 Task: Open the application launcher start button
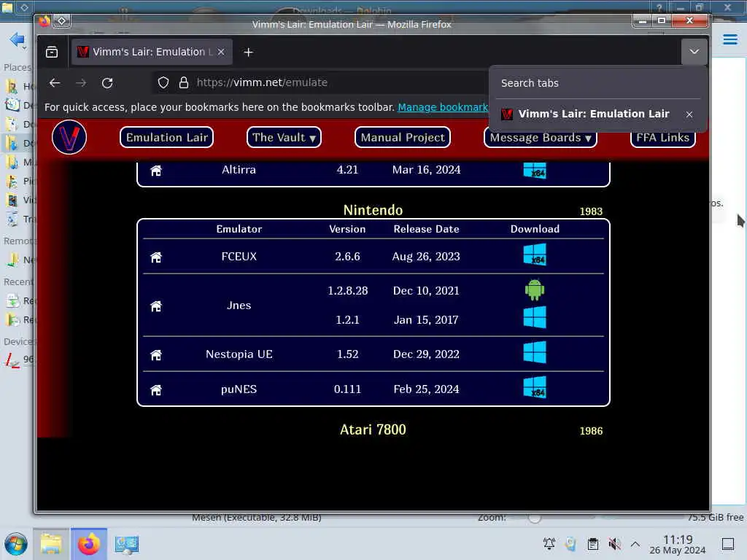[16, 544]
